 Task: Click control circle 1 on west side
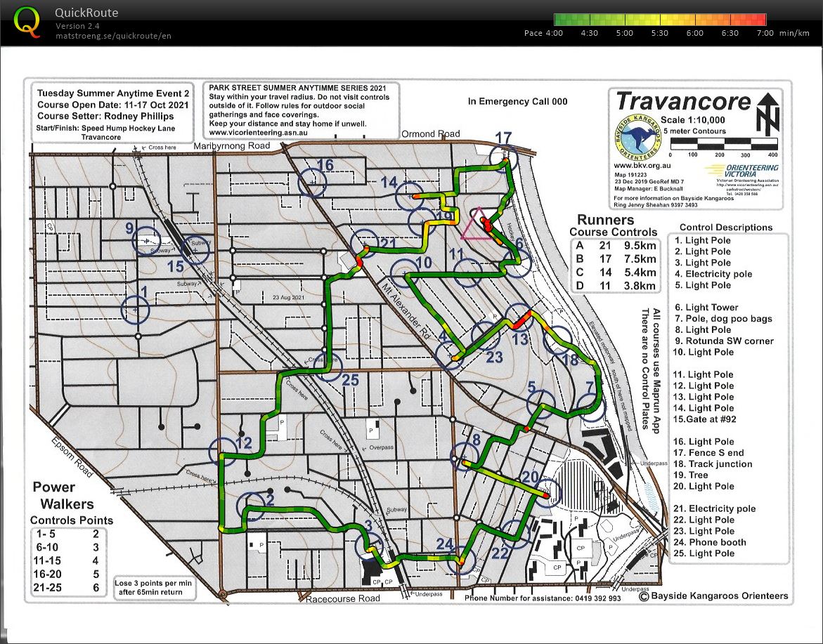point(135,309)
